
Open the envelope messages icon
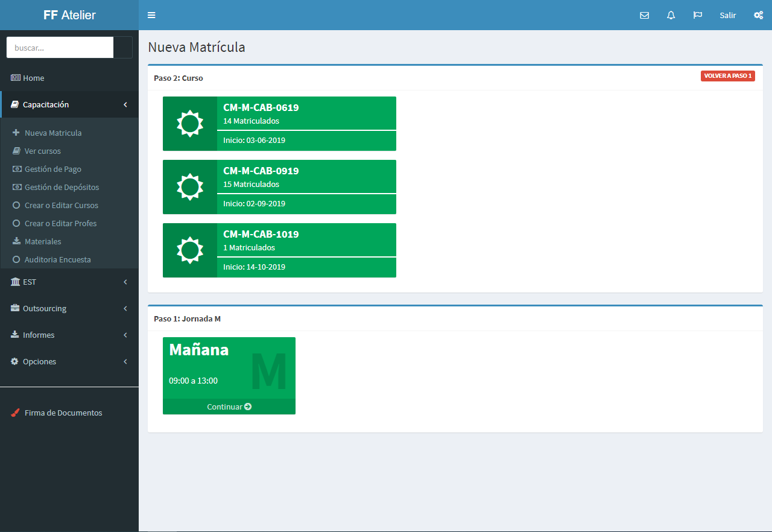[644, 15]
